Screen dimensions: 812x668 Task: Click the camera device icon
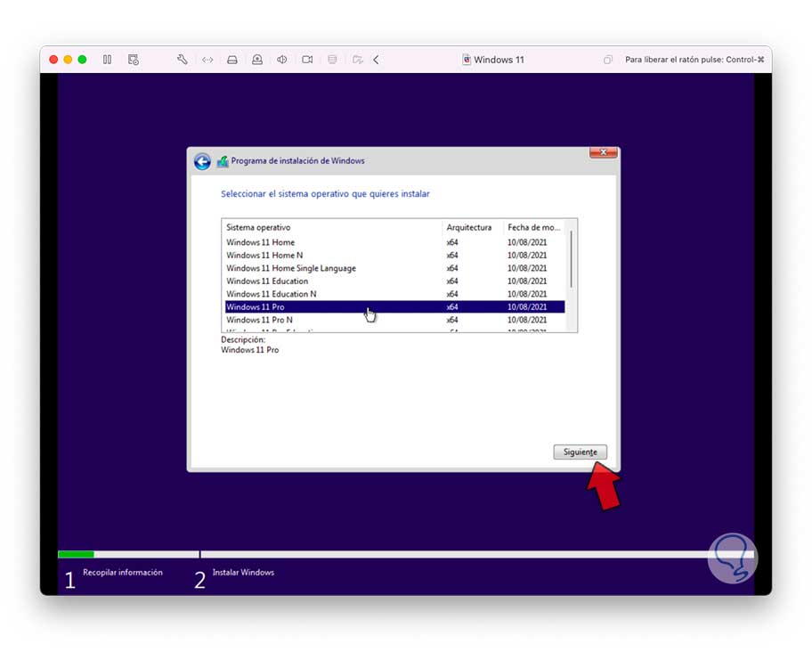307,60
